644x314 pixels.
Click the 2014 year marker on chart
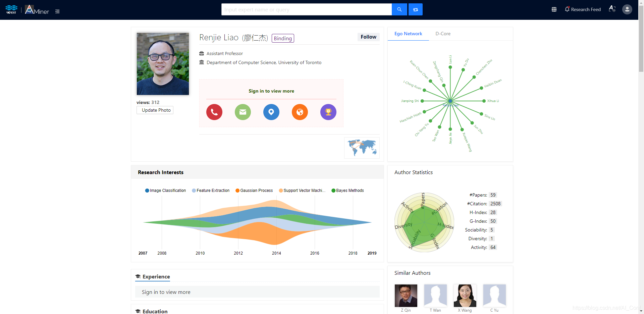pyautogui.click(x=276, y=253)
